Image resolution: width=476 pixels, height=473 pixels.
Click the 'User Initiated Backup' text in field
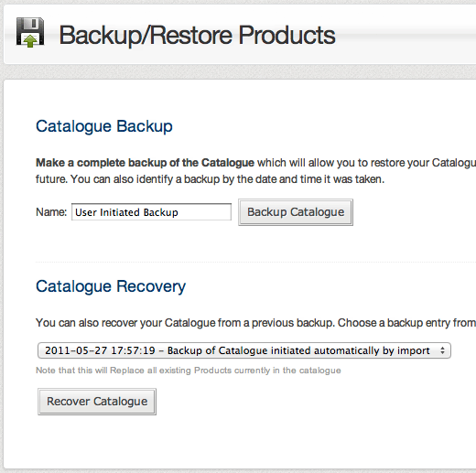pos(126,212)
